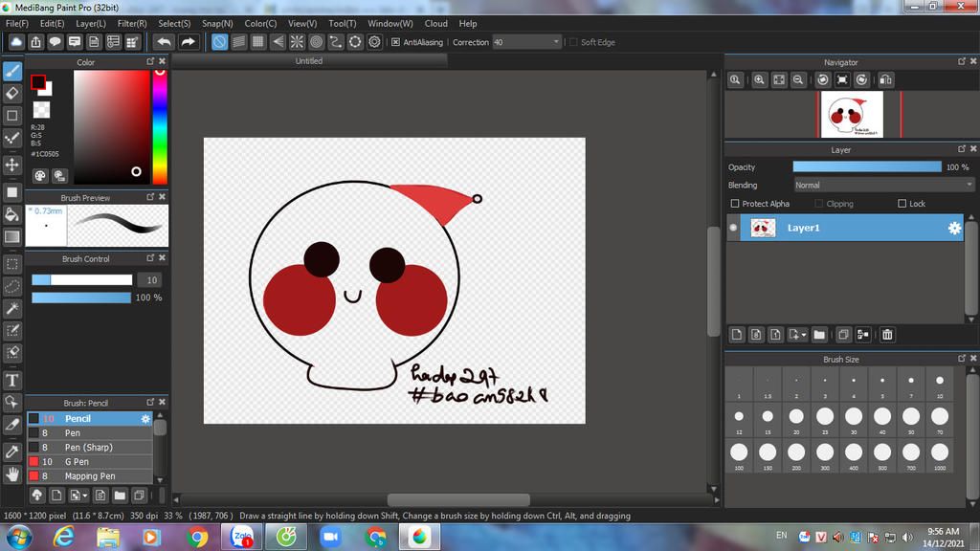Open the Snap menu
Viewport: 980px width, 551px height.
[x=217, y=24]
